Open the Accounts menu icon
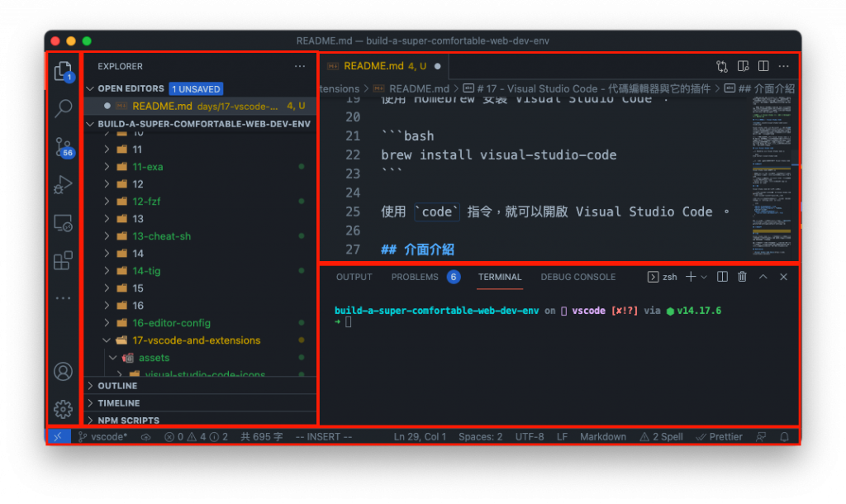 (x=63, y=371)
